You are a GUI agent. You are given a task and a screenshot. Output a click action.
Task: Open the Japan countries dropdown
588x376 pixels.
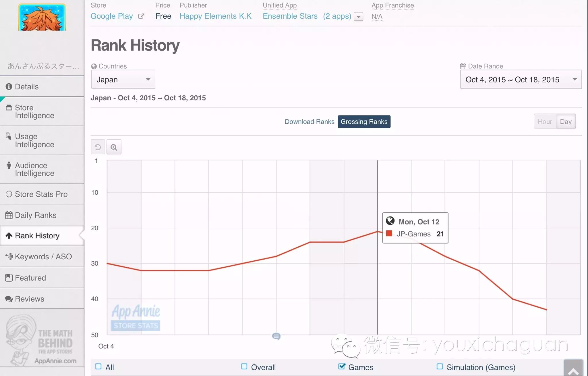click(123, 79)
